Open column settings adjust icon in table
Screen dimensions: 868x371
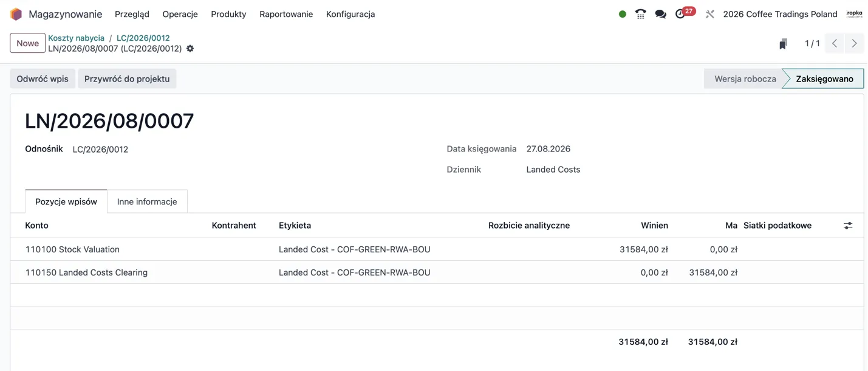(x=848, y=226)
